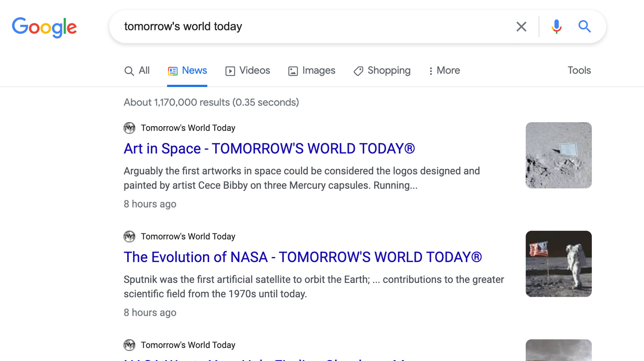Click the microphone voice search icon
Image resolution: width=644 pixels, height=361 pixels.
tap(556, 26)
